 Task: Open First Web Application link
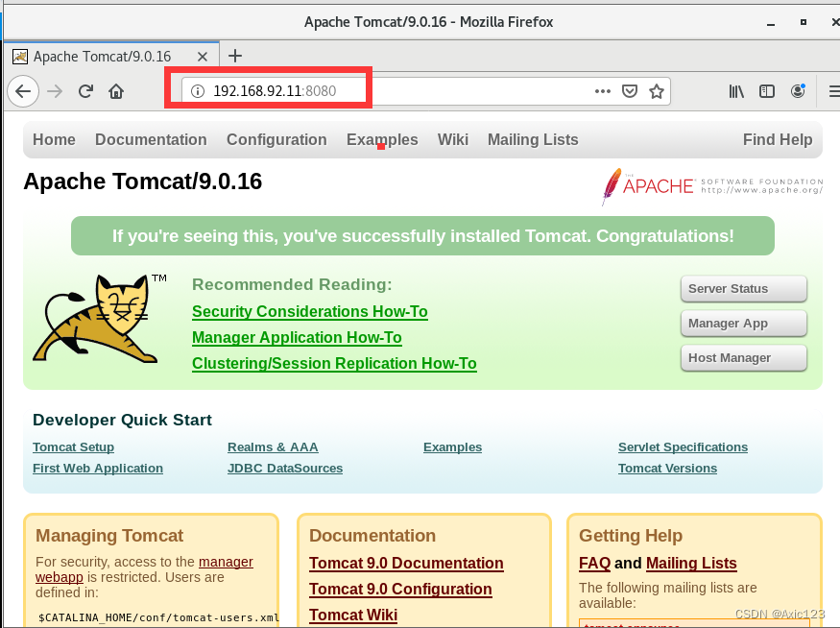point(98,468)
